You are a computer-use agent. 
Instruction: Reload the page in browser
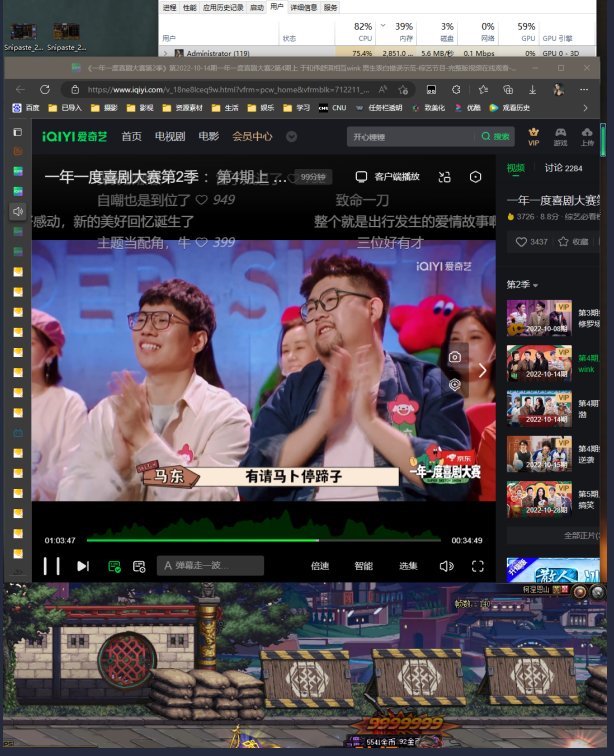(45, 90)
